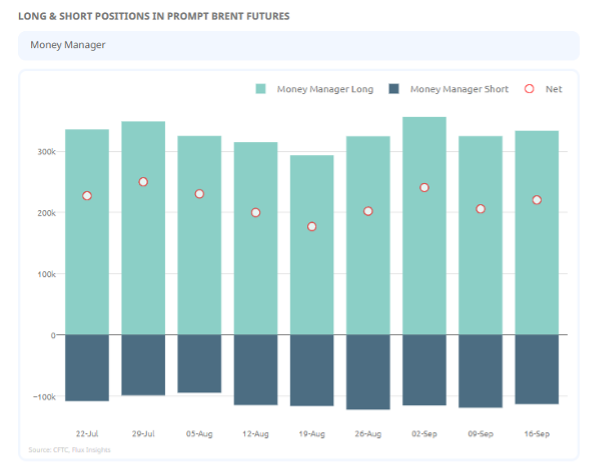Click the 26-Aug short position bar
Viewport: 604px width, 470px height.
coord(368,371)
